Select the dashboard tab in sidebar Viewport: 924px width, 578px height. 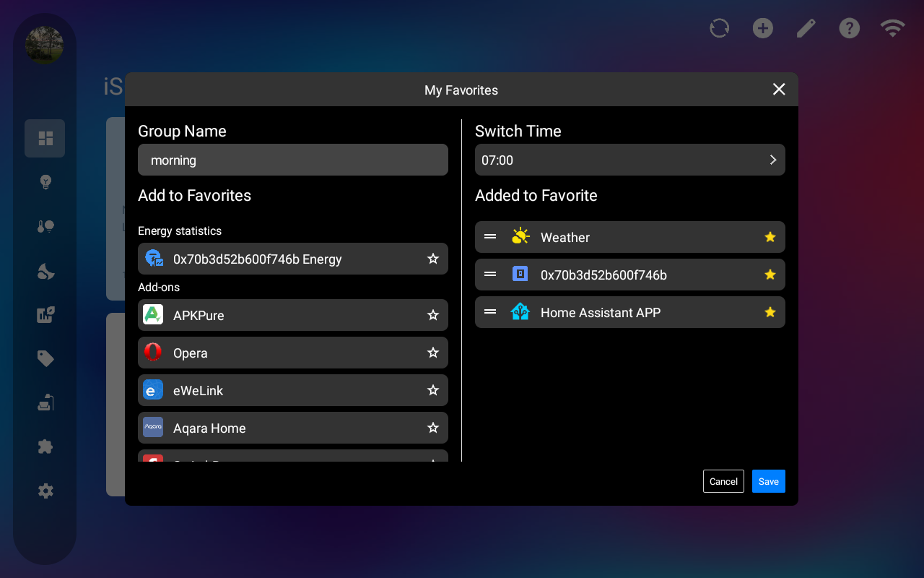[45, 138]
